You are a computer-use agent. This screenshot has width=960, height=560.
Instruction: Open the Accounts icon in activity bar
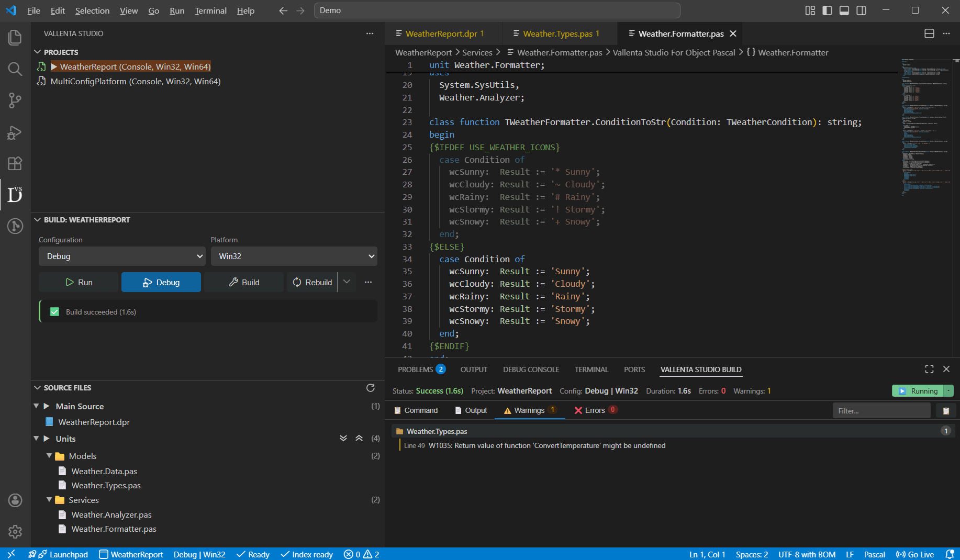click(x=15, y=500)
